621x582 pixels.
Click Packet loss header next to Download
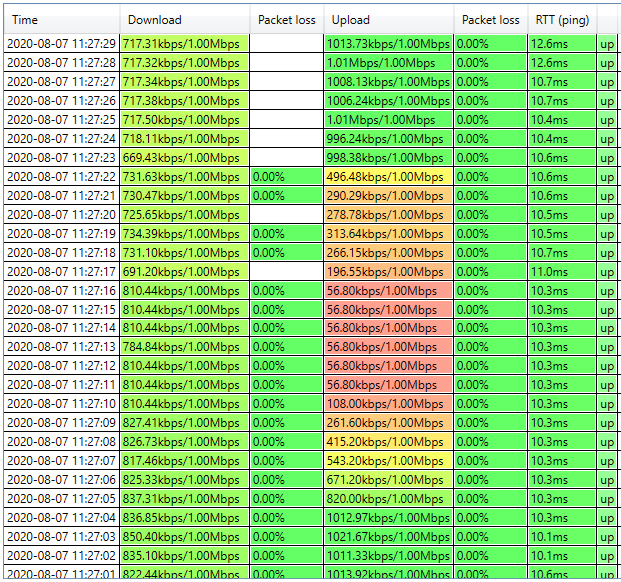click(286, 19)
